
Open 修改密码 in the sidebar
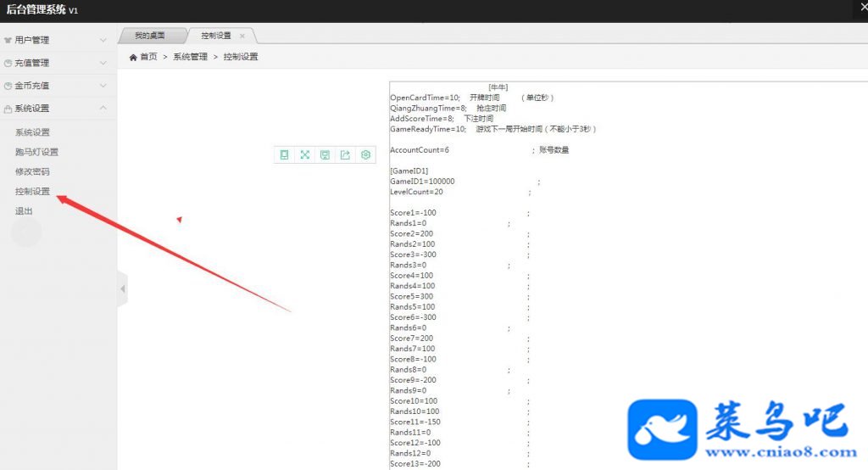[32, 171]
